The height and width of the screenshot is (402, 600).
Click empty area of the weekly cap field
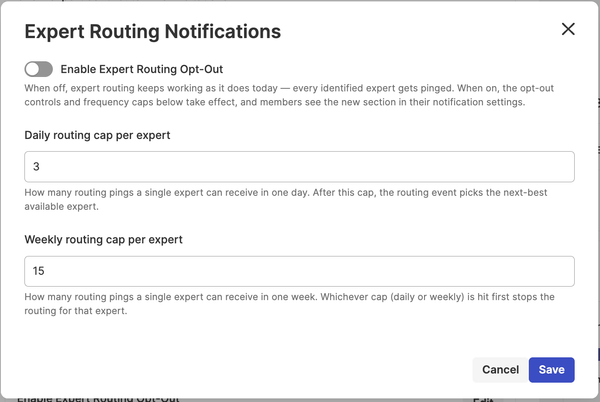(306, 271)
